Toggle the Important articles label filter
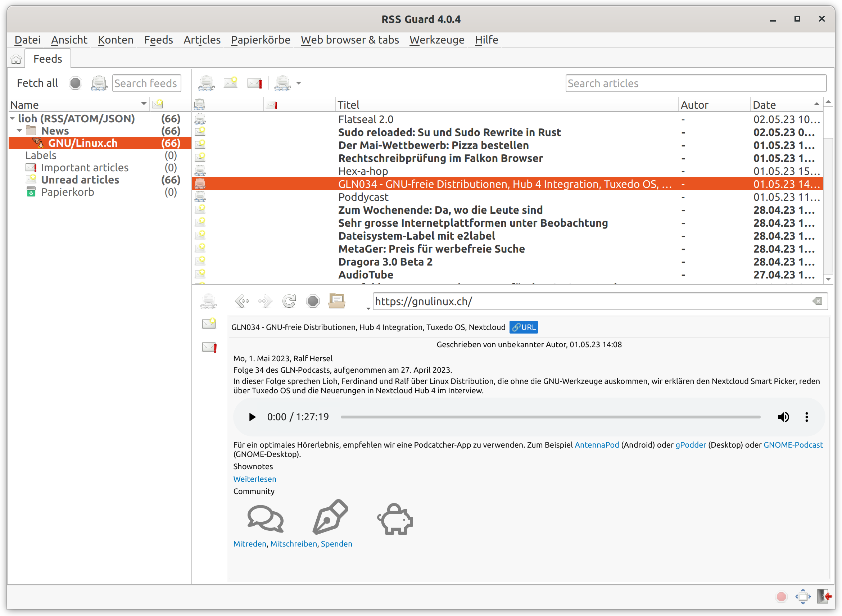 pyautogui.click(x=84, y=168)
